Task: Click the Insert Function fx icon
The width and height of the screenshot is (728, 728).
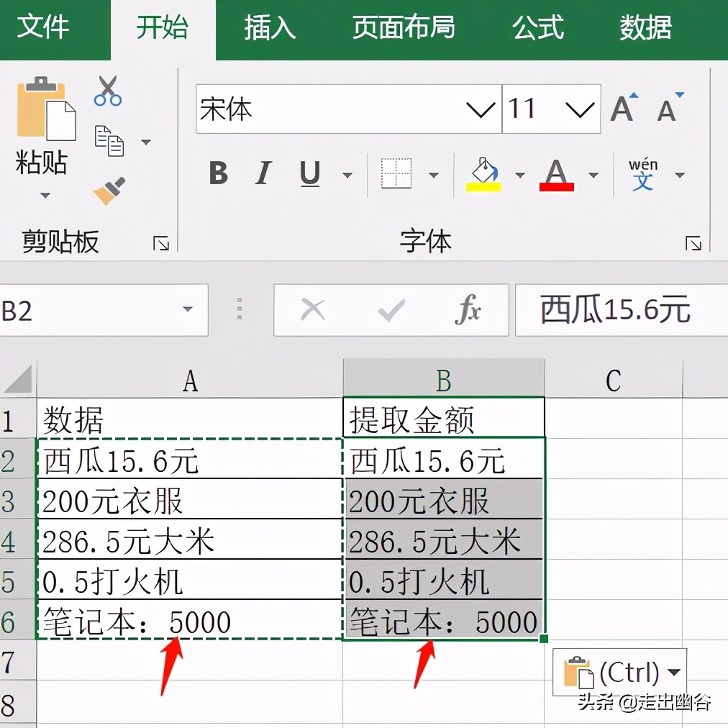Action: [468, 309]
